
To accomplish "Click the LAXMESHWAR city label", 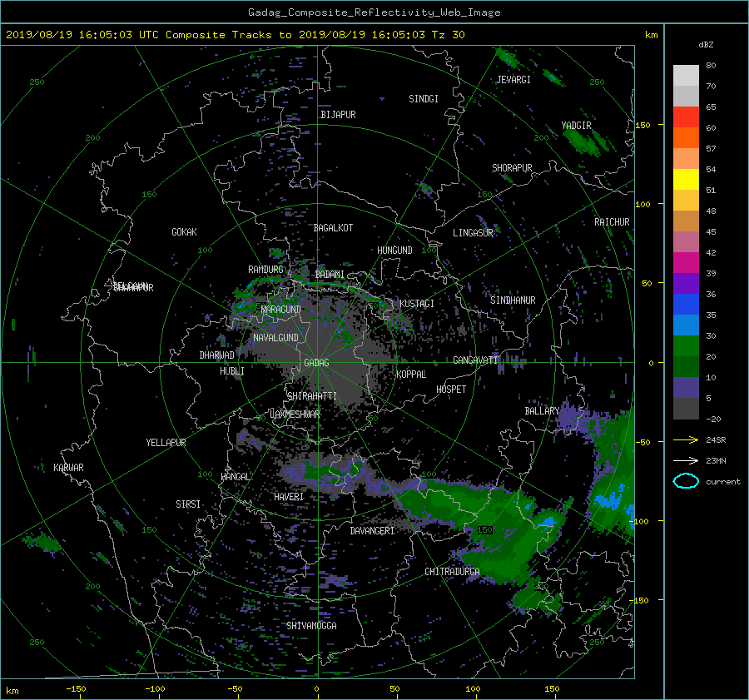I will pyautogui.click(x=295, y=415).
